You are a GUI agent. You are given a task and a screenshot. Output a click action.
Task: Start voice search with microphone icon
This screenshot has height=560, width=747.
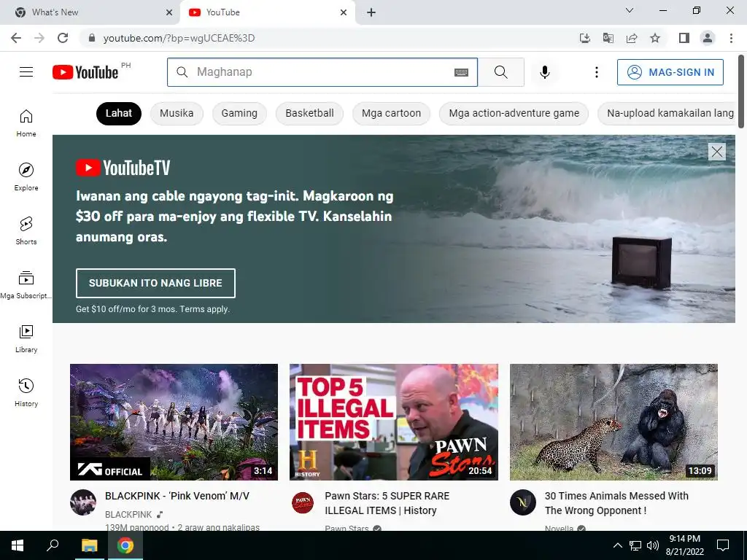(x=544, y=72)
